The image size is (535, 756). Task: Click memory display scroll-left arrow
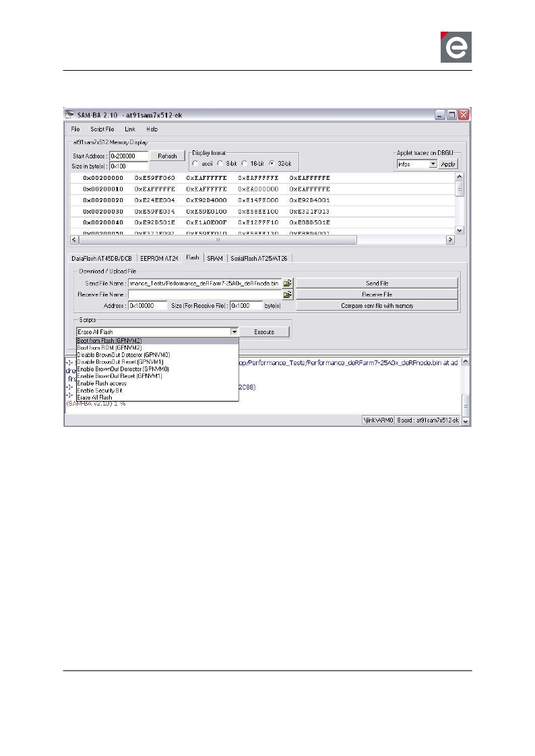pos(75,240)
